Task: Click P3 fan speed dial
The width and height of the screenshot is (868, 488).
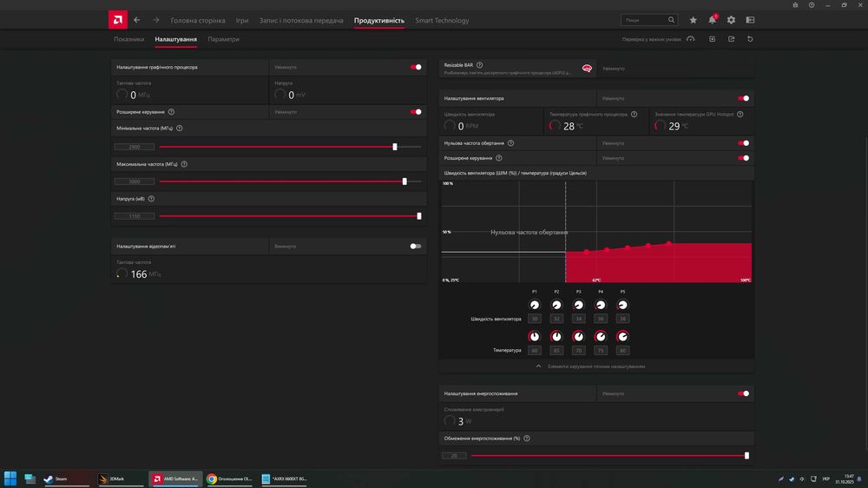Action: pos(578,305)
